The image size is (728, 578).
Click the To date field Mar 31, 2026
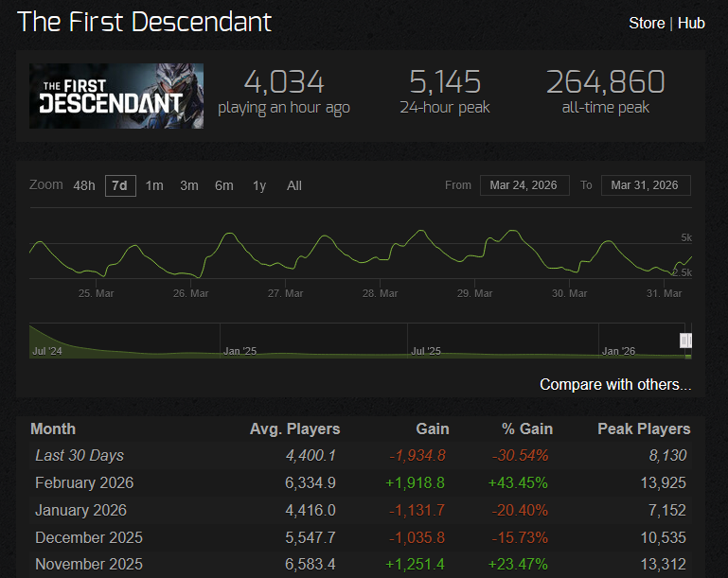(646, 185)
